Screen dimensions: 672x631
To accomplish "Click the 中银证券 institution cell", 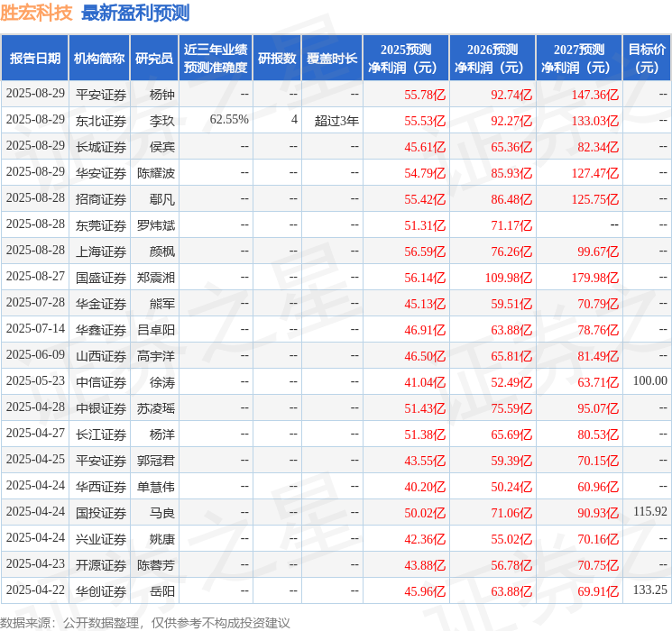I will pos(101,408).
